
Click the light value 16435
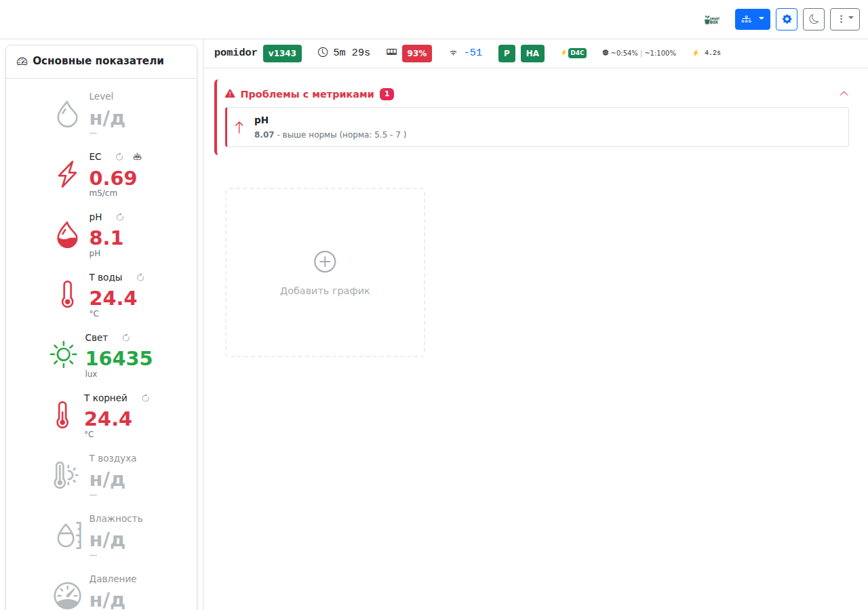click(x=119, y=359)
